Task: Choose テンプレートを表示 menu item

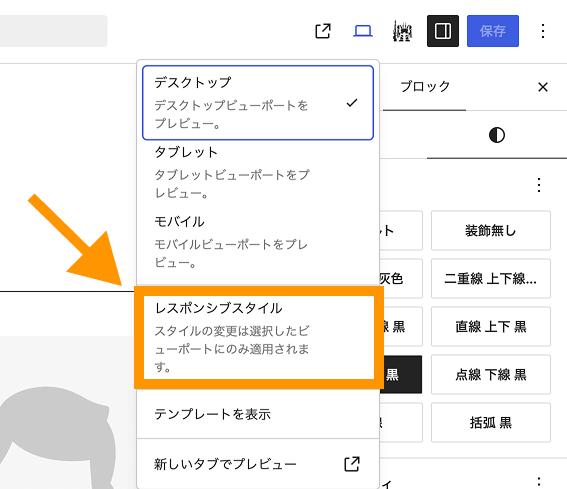Action: point(258,414)
